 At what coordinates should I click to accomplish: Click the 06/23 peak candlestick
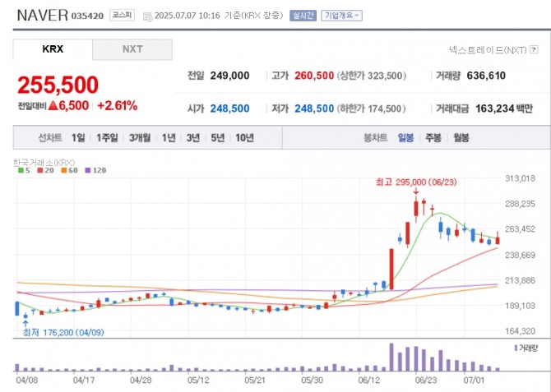coord(416,209)
